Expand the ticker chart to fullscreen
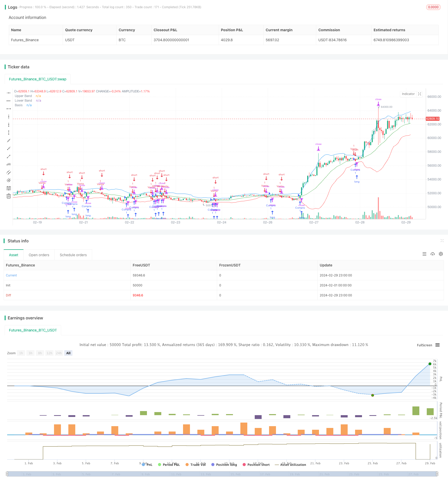Image resolution: width=448 pixels, height=484 pixels. pyautogui.click(x=420, y=94)
